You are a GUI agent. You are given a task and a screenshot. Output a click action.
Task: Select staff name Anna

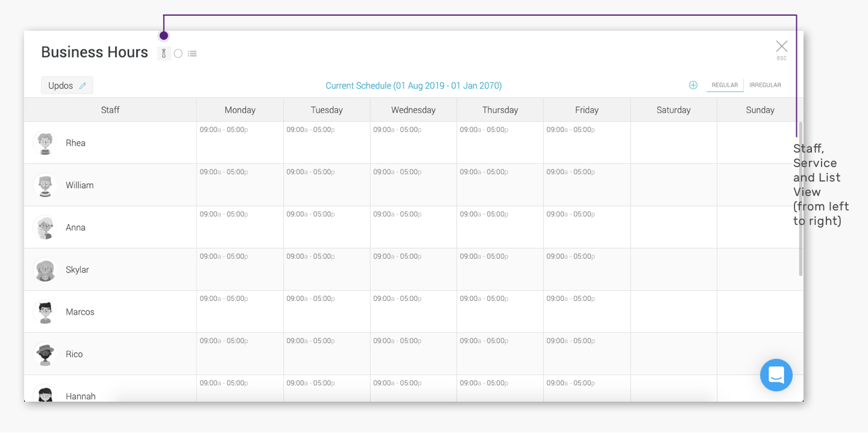pos(75,227)
